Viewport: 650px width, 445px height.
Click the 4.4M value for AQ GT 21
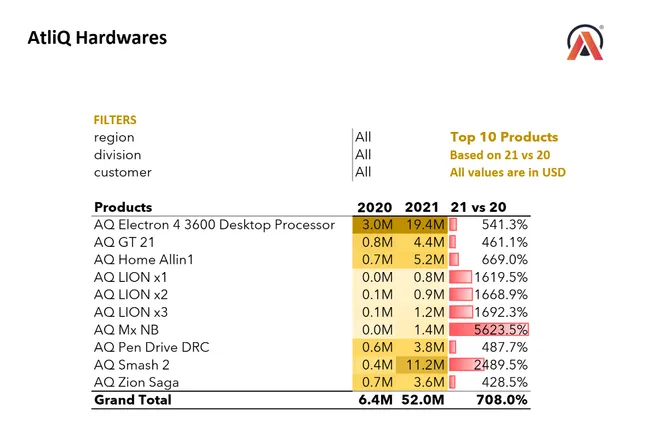click(429, 242)
